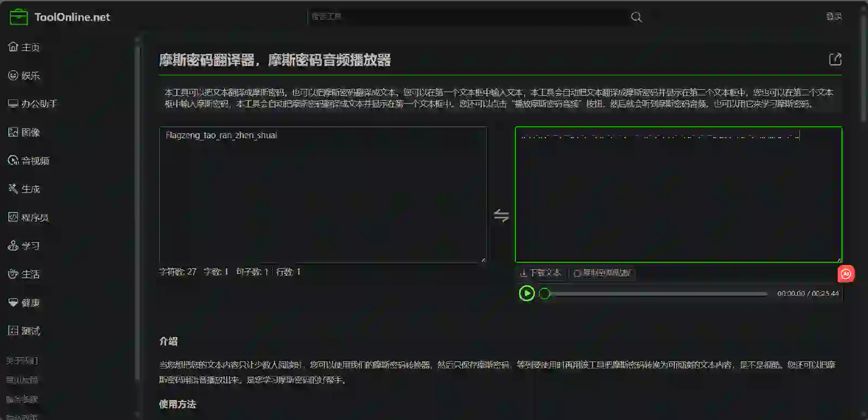Open 主页 home in sidebar
The width and height of the screenshot is (868, 420).
click(x=24, y=47)
